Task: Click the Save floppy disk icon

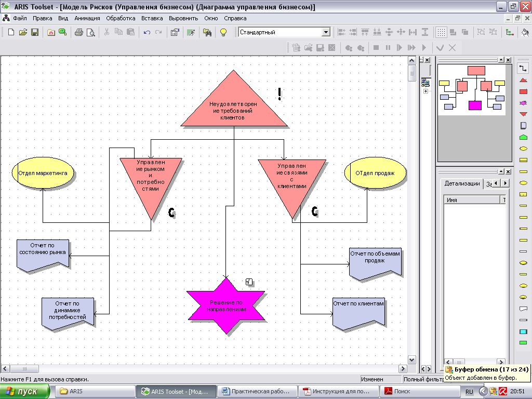Action: click(35, 32)
